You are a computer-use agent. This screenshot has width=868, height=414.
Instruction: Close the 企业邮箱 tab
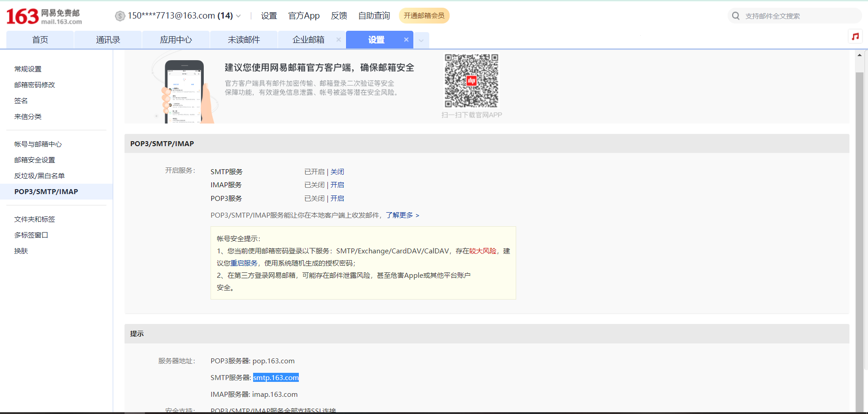click(338, 40)
